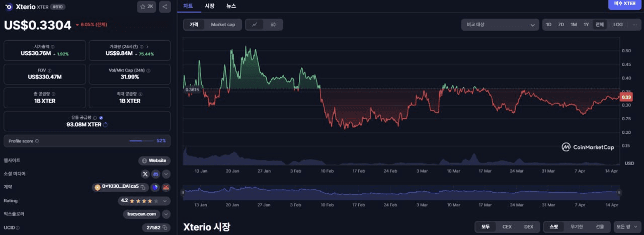Viewport: 644px width, 235px height.
Task: Expand more social media links chevron
Action: [x=166, y=174]
